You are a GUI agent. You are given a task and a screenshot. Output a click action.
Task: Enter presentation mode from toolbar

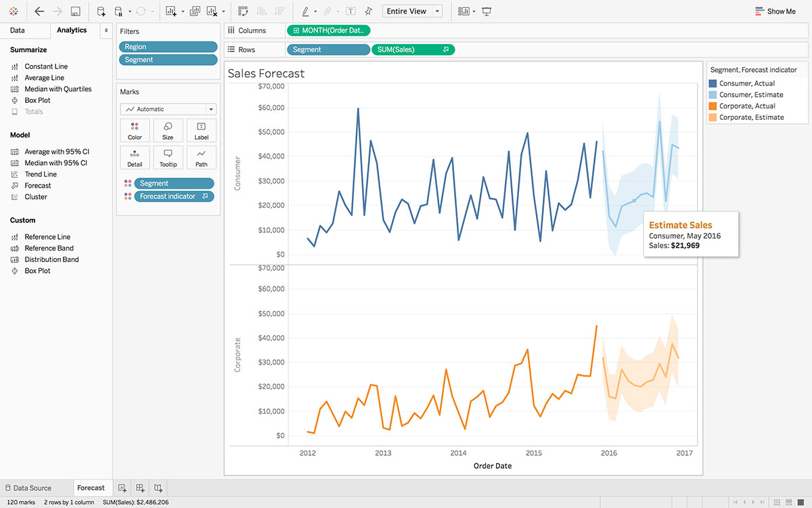point(487,12)
